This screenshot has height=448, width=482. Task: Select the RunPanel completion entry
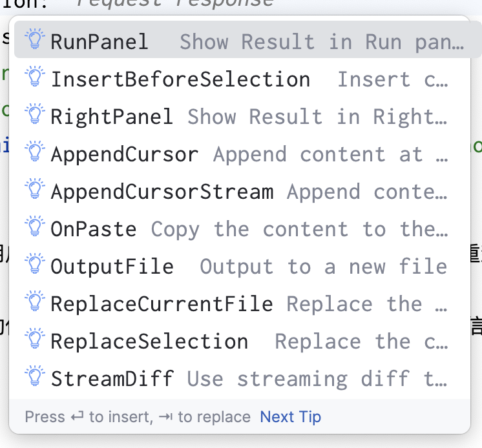[x=100, y=41]
